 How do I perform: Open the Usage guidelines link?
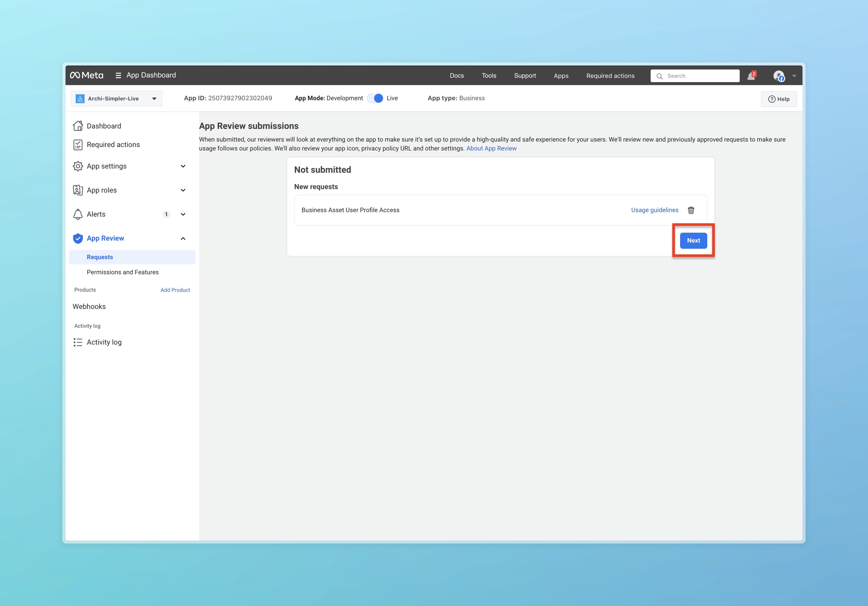pos(654,210)
